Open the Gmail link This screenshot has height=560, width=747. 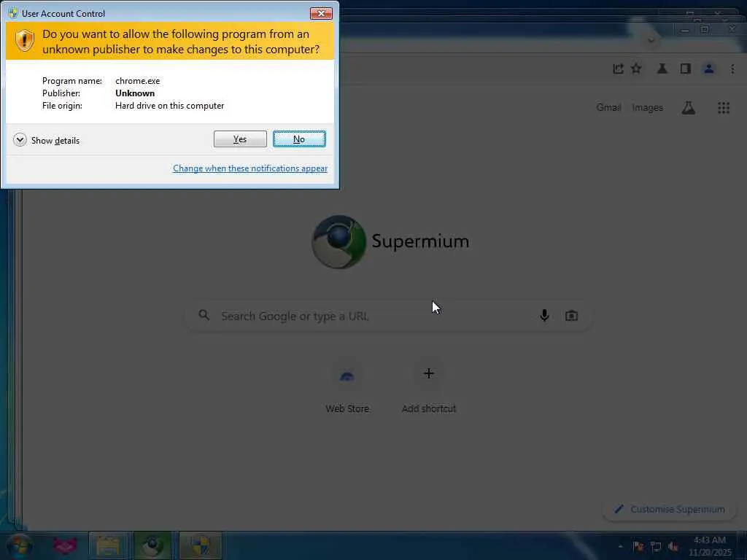pos(608,108)
